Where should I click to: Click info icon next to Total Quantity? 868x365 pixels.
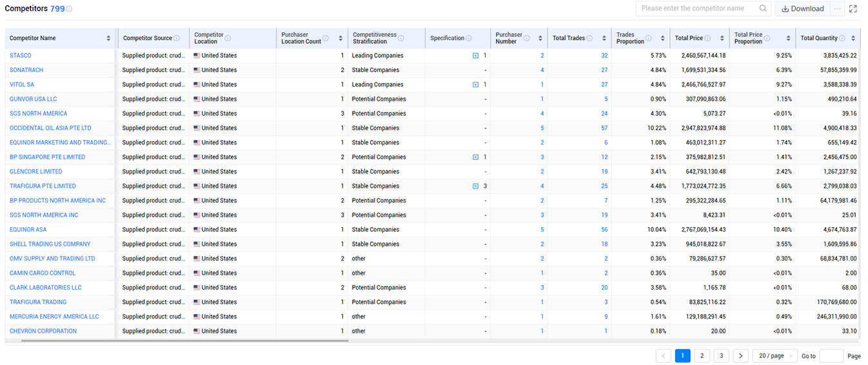(843, 38)
